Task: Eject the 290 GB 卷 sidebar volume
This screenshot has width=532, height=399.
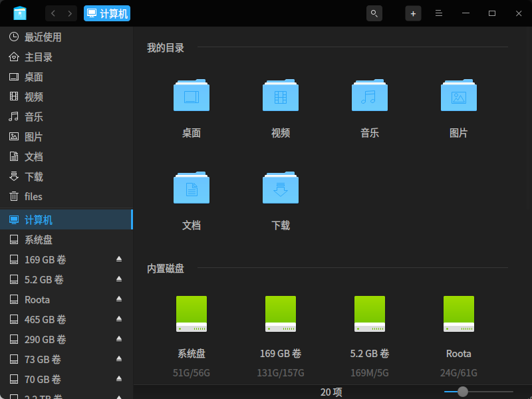Action: pyautogui.click(x=119, y=339)
